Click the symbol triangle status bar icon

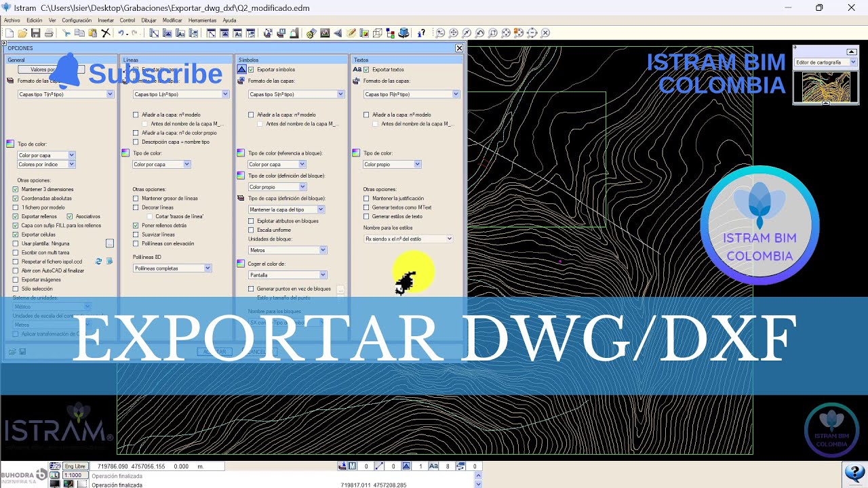point(406,466)
